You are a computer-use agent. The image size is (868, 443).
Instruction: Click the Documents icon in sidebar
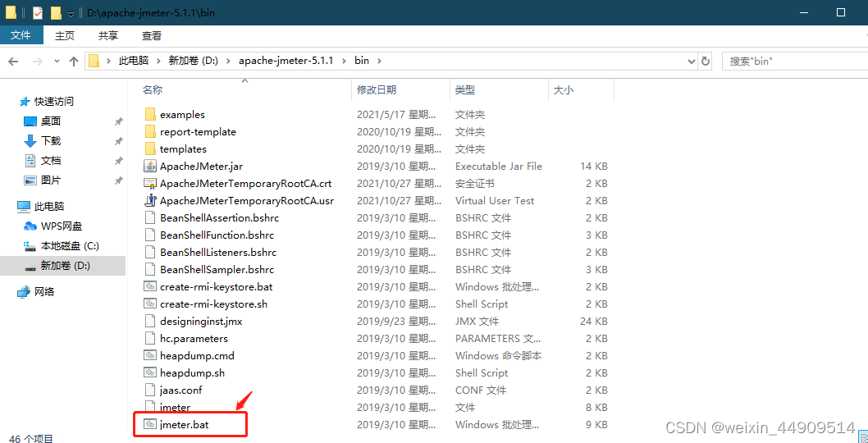point(30,161)
